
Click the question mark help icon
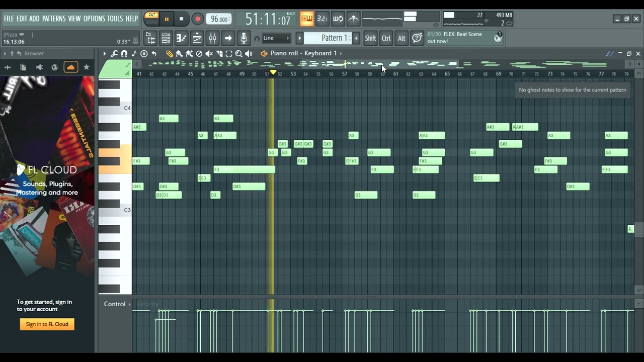click(x=417, y=38)
